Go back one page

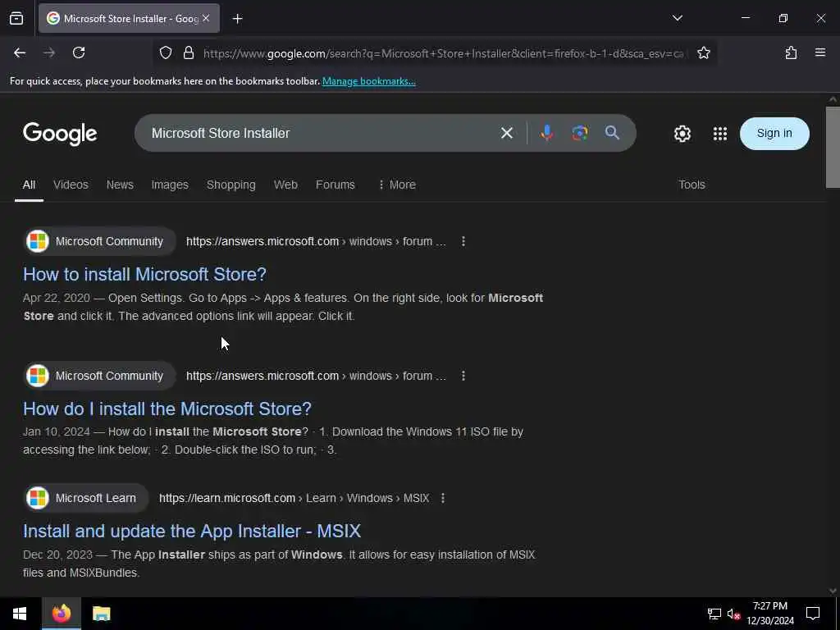pos(20,52)
